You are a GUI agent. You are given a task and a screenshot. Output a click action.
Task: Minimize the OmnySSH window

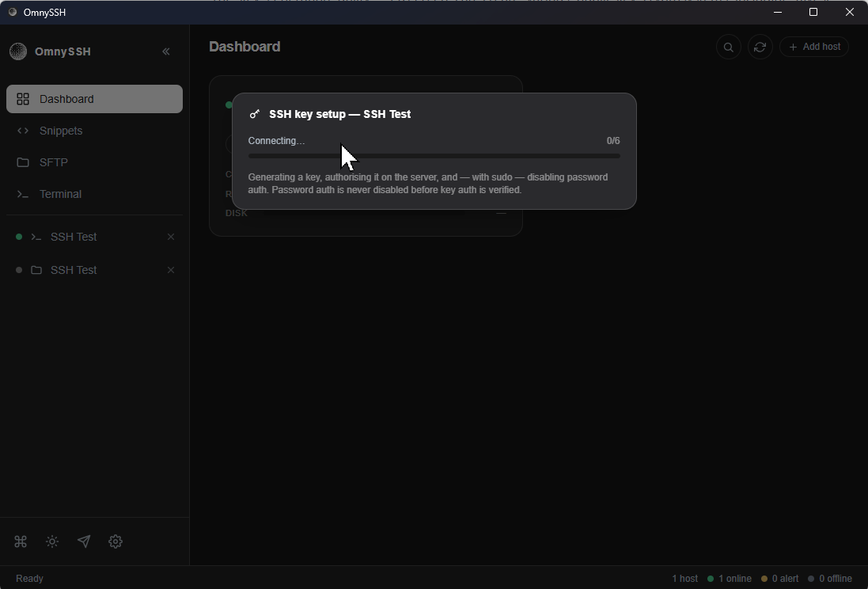click(778, 12)
